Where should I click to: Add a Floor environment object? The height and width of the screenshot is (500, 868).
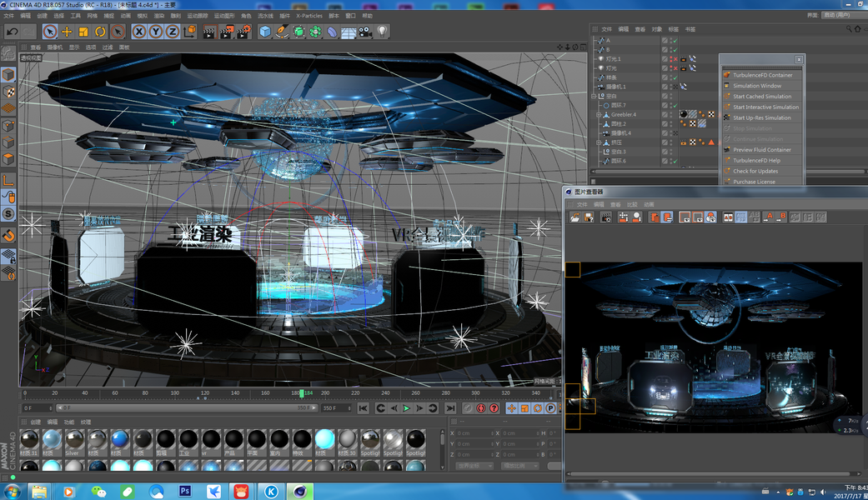[x=349, y=32]
